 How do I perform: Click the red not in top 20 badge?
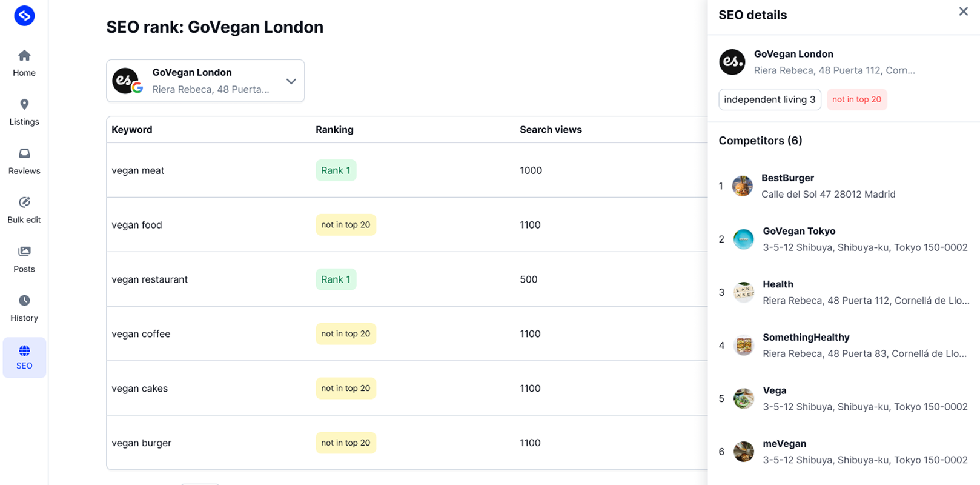point(856,99)
